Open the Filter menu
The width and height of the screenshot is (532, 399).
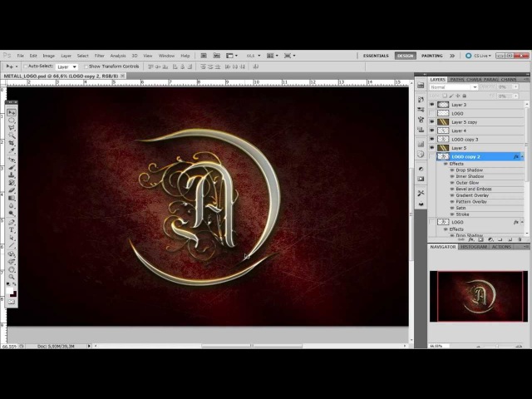99,56
